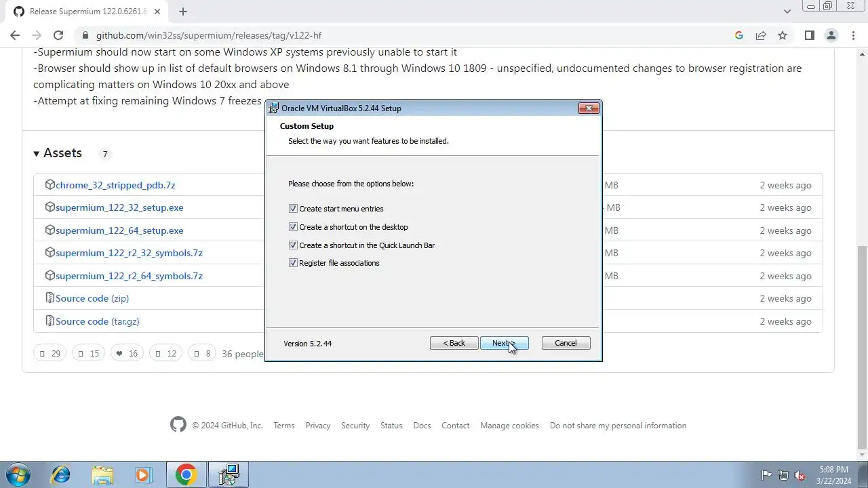
Task: Disable Register file associations option
Action: tap(293, 263)
